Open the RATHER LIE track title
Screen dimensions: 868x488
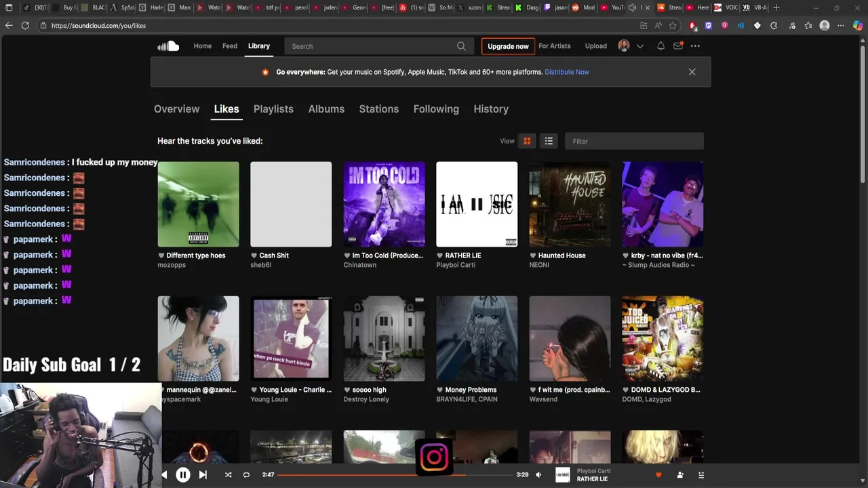pyautogui.click(x=463, y=256)
